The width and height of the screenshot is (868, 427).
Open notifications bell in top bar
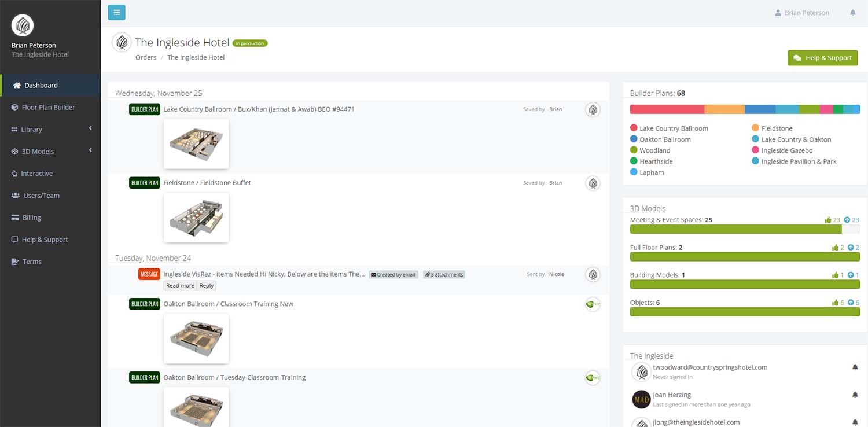[x=852, y=13]
